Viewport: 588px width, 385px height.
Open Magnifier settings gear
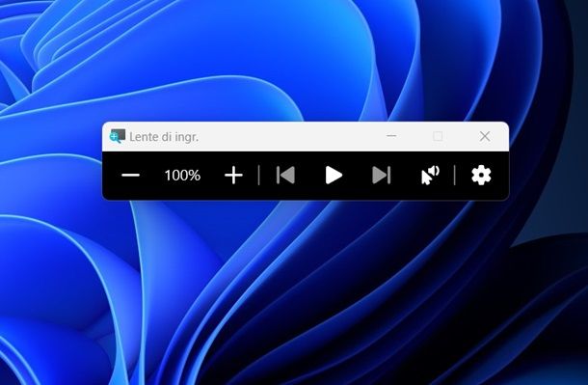click(x=481, y=176)
